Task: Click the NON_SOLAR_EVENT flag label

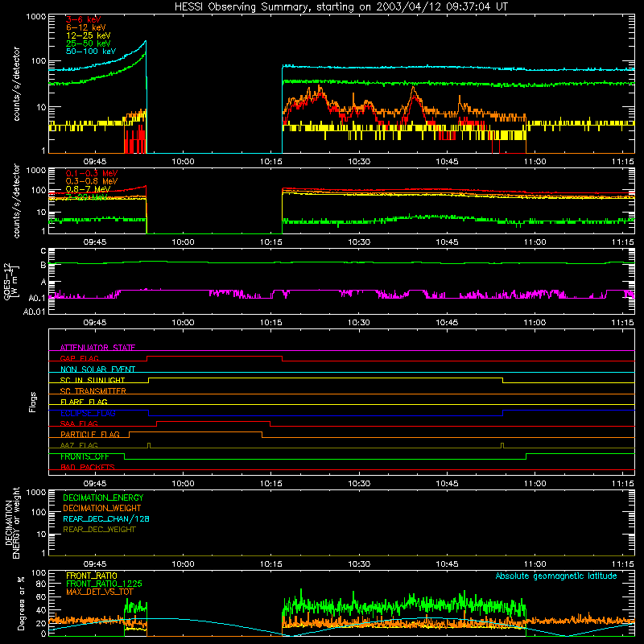Action: [x=97, y=369]
